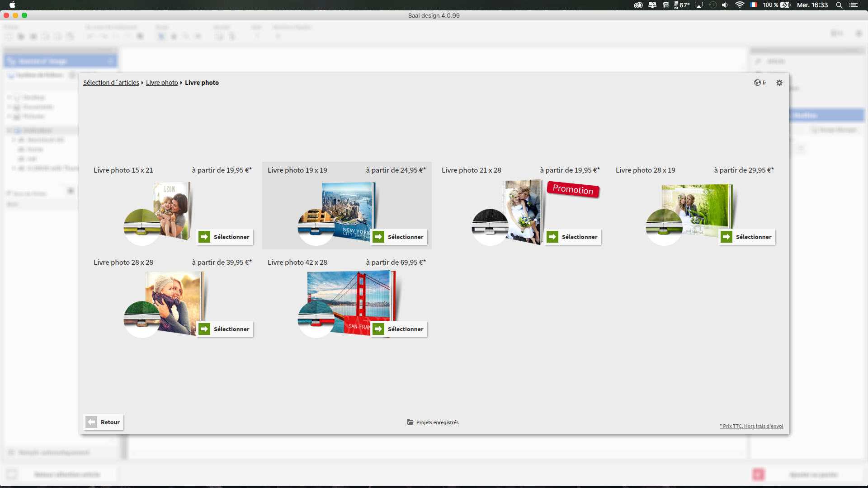Open macOS Spotlight search icon

tap(839, 5)
